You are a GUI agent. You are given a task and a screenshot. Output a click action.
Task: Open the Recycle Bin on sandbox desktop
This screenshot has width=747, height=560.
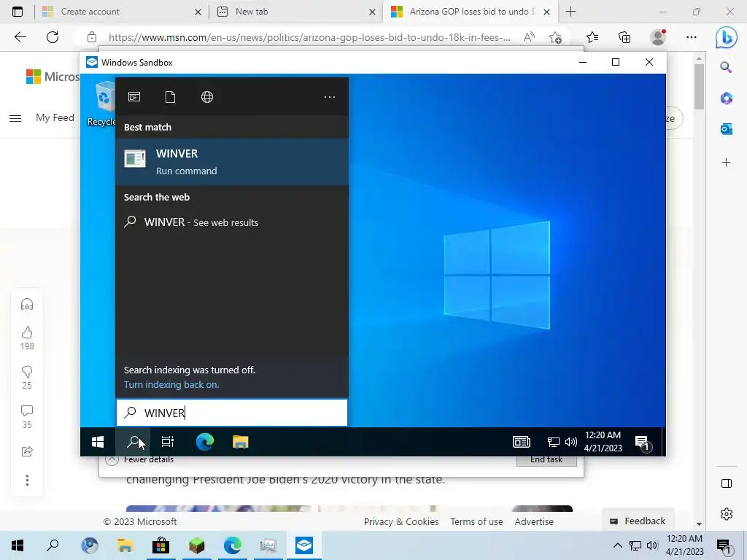click(x=102, y=104)
